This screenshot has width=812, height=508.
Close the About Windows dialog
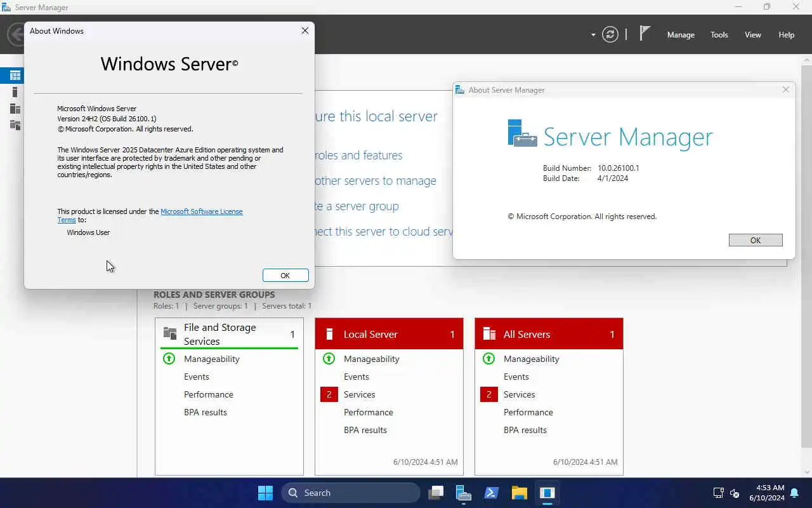click(305, 30)
